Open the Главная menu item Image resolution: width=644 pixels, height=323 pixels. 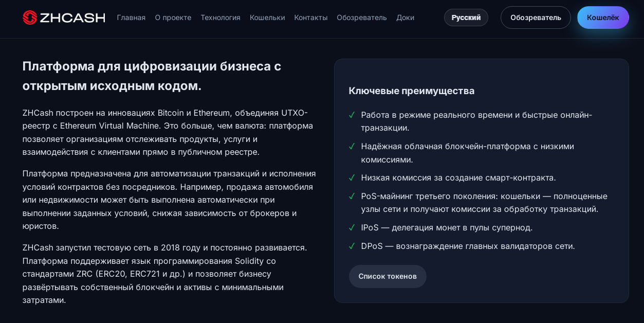131,17
